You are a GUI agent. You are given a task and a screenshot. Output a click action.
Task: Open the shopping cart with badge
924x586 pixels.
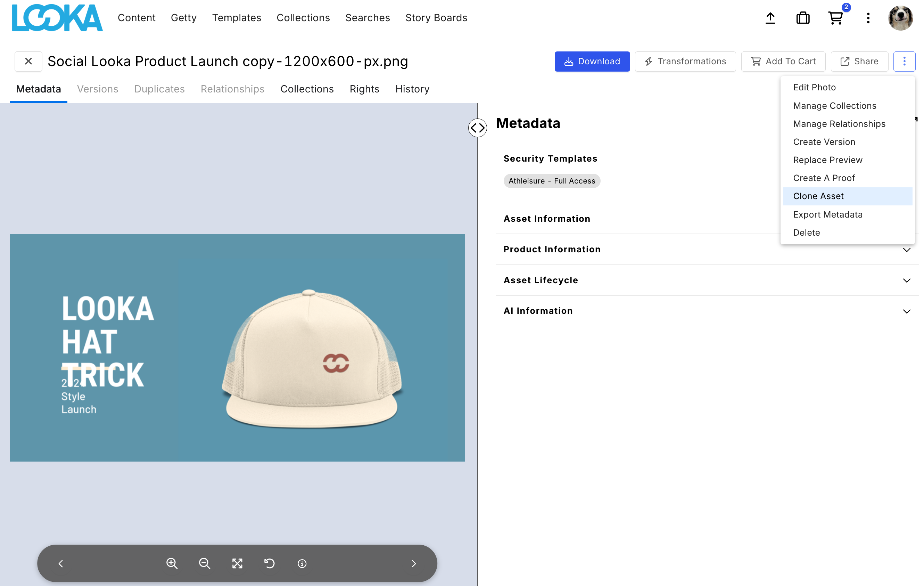click(x=835, y=18)
